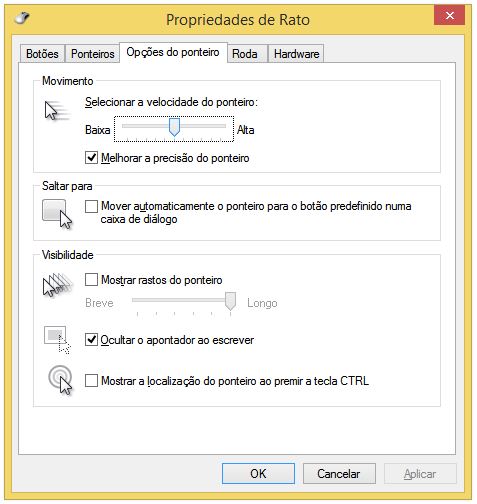Click the hide pointer while typing icon
The width and height of the screenshot is (477, 504).
pos(57,340)
